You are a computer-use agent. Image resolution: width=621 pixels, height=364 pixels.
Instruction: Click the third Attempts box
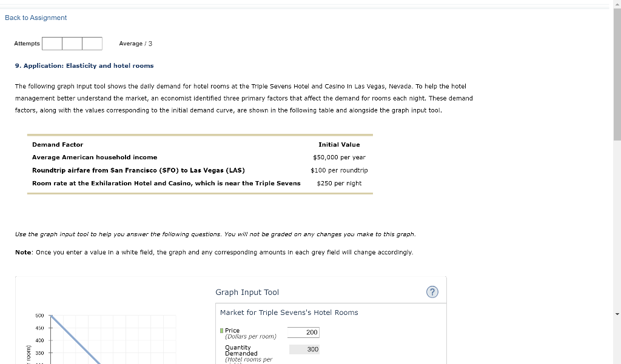(92, 43)
